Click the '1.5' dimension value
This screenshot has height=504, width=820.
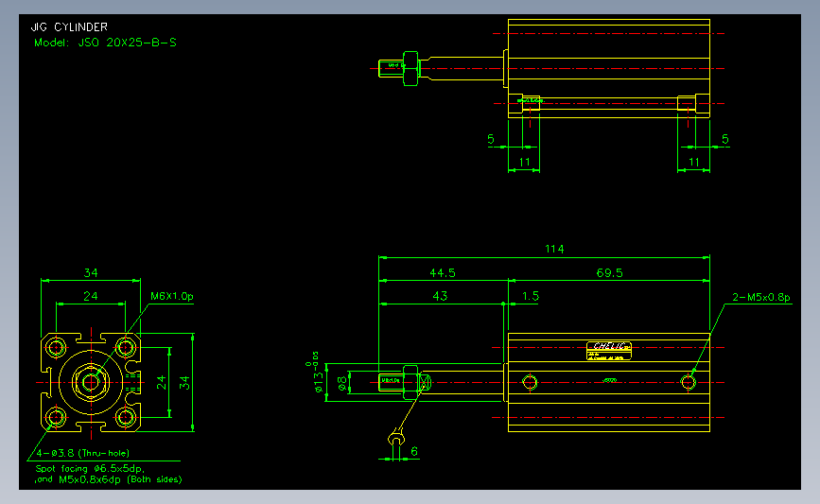(531, 296)
